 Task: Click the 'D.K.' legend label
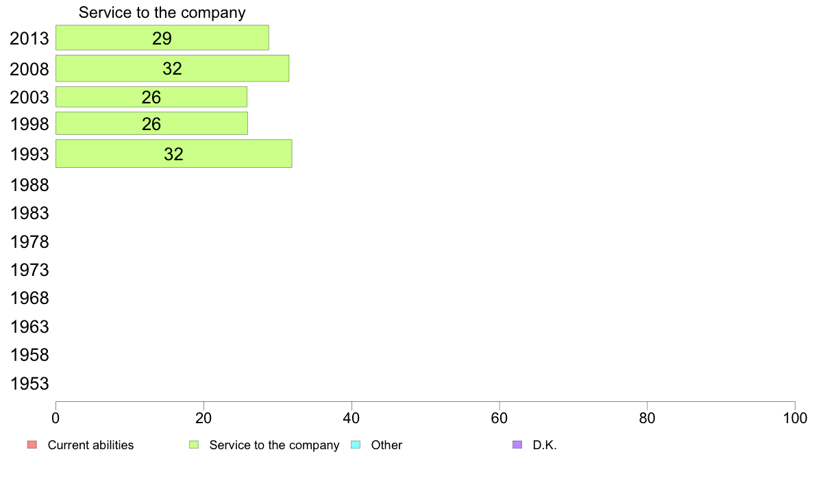coord(545,445)
